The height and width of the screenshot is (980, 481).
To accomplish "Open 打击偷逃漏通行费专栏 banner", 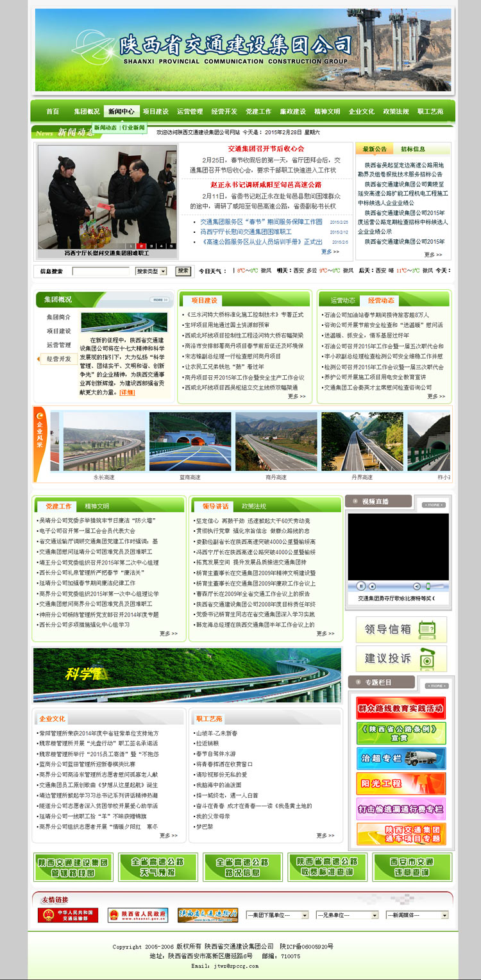I will [x=401, y=808].
